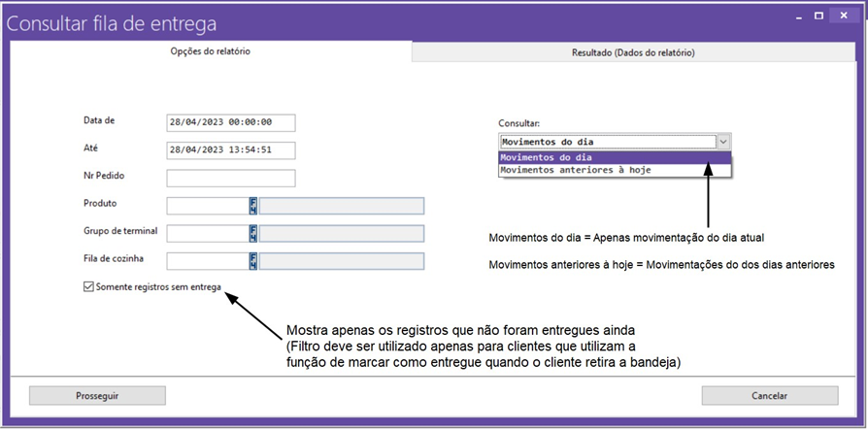
Task: Expand the Consultar dropdown arrow
Action: (721, 142)
